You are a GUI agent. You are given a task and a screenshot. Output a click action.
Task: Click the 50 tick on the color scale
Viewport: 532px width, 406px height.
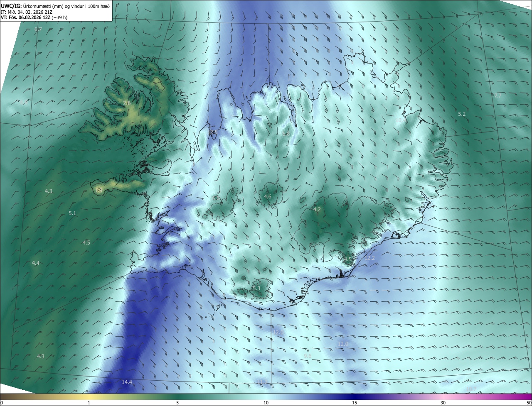tap(529, 403)
